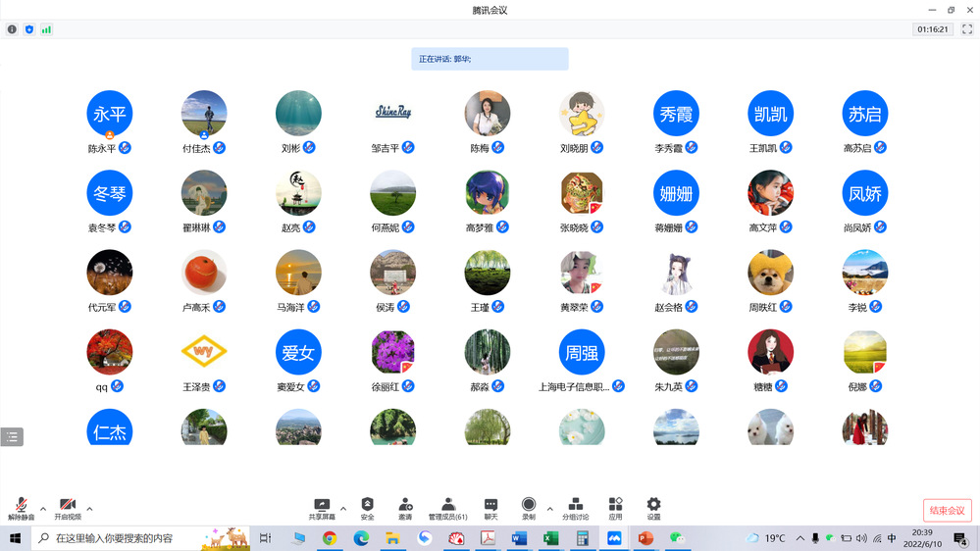Enter full screen via top-right icon
This screenshot has width=980, height=551.
point(966,29)
